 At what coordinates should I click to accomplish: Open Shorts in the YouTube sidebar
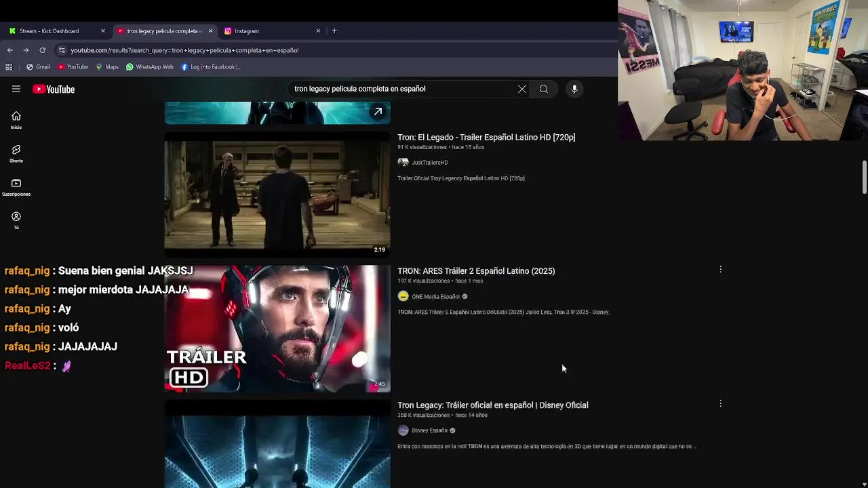tap(16, 154)
